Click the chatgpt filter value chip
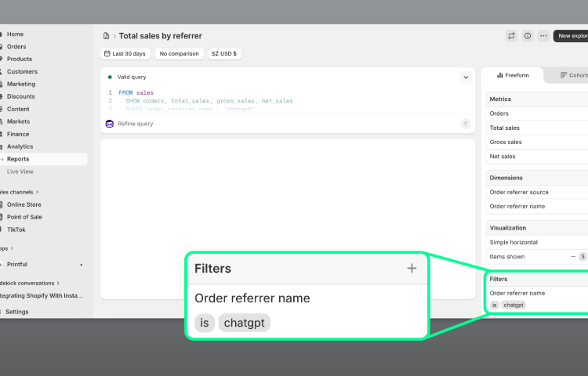This screenshot has width=588, height=376. [244, 323]
